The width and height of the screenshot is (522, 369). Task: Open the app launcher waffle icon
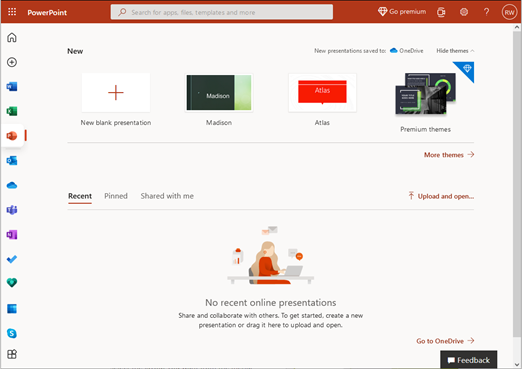pos(12,12)
